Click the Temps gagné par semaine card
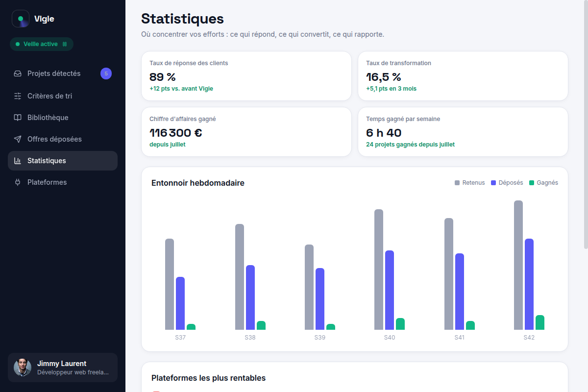588x392 pixels. pos(463,132)
